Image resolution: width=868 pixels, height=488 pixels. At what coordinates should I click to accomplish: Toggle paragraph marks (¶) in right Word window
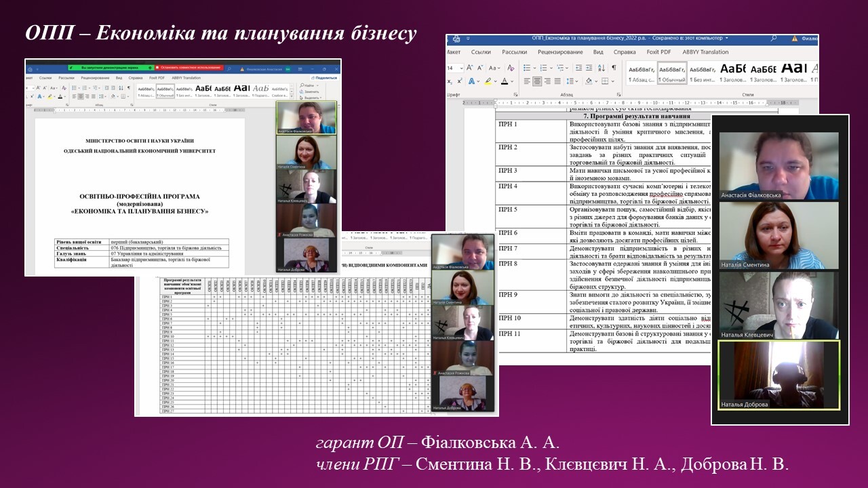tap(614, 68)
